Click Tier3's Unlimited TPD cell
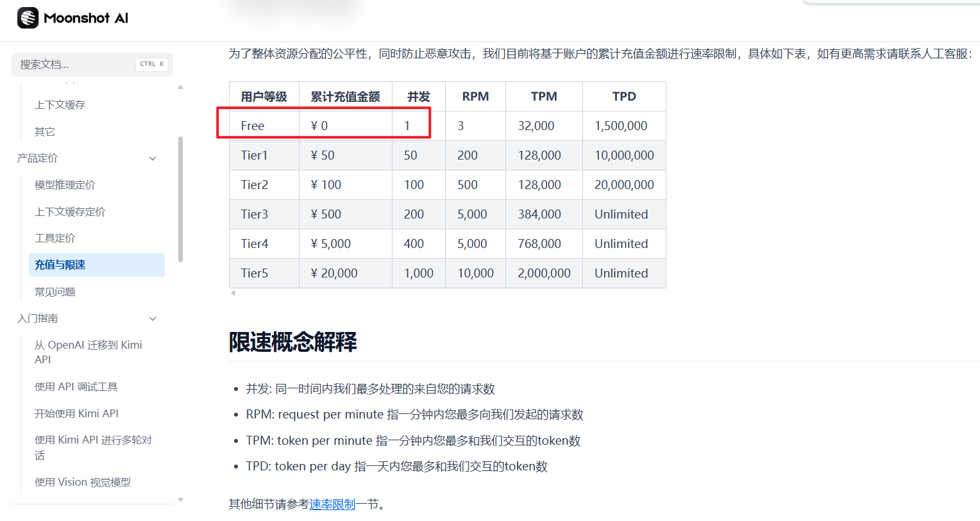Viewport: 980px width, 521px height. pyautogui.click(x=624, y=214)
